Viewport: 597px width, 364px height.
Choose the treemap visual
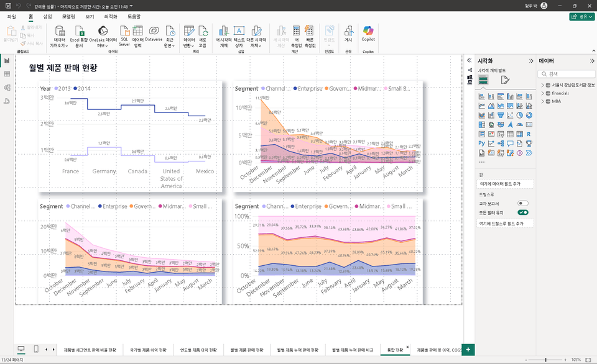click(481, 125)
